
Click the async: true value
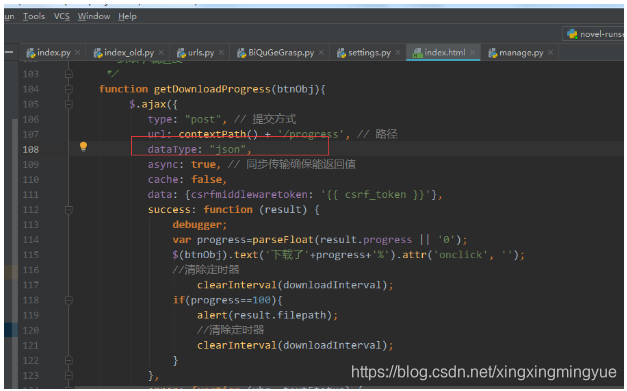(x=204, y=165)
